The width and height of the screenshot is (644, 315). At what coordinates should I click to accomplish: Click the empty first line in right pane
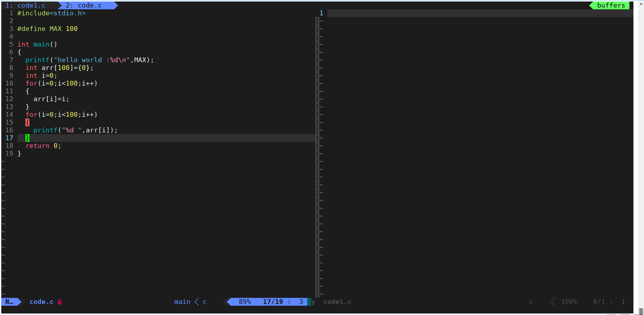(480, 13)
